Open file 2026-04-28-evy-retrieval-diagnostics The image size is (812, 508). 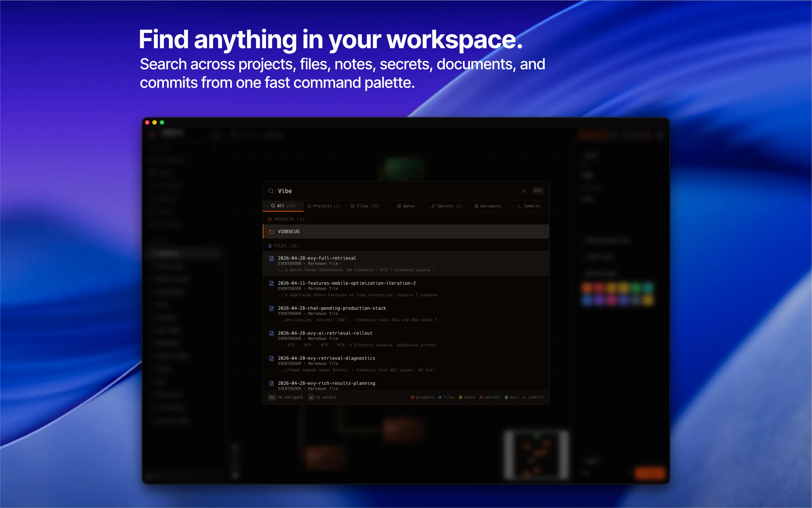(x=406, y=364)
